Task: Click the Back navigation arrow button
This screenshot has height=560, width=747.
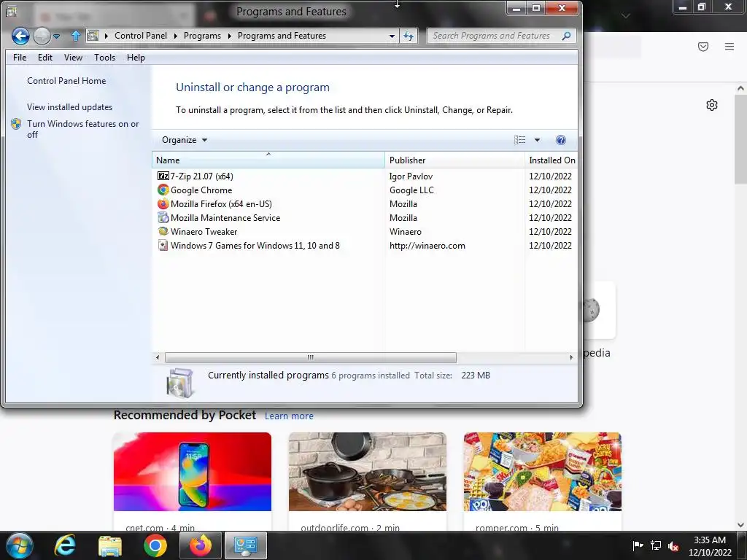Action: (20, 36)
